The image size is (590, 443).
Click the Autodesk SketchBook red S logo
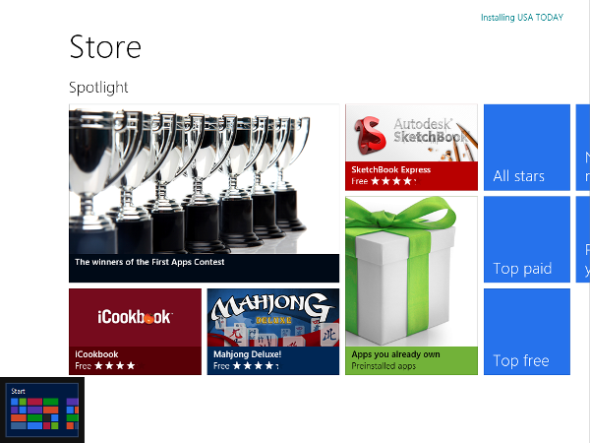point(370,136)
